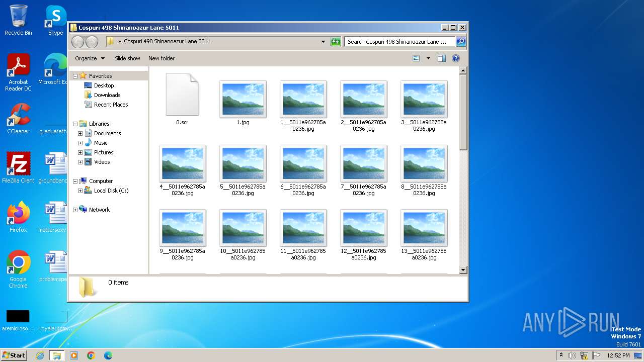Open Internet Explorer from the taskbar
This screenshot has height=362, width=644.
point(40,355)
